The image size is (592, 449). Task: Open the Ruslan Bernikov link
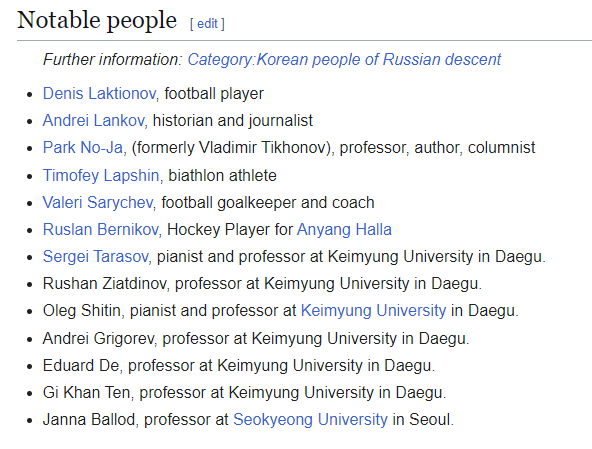[100, 229]
